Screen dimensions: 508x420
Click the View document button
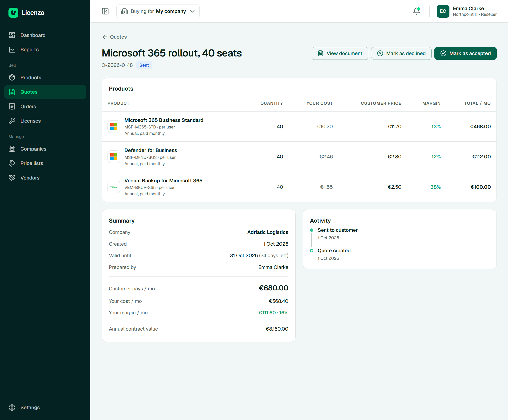(340, 53)
